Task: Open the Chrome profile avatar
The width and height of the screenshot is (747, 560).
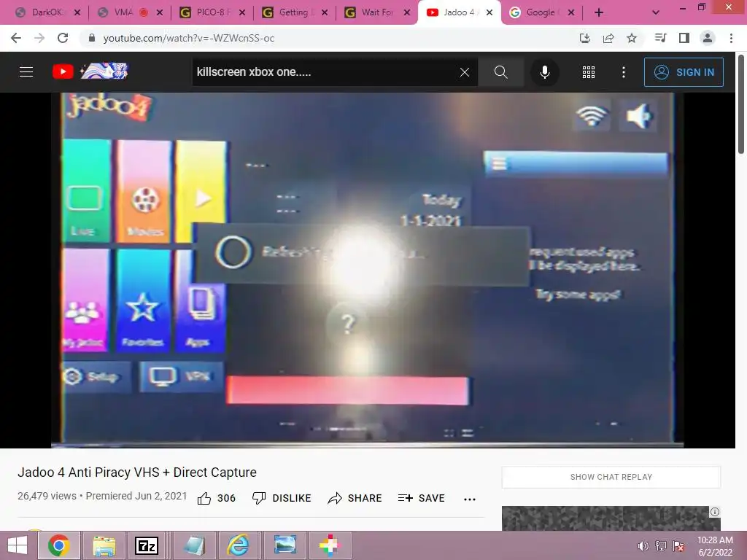Action: point(708,38)
